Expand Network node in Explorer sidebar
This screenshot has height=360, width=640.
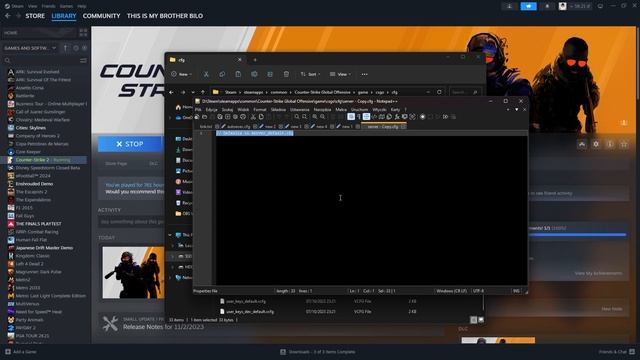coord(170,278)
